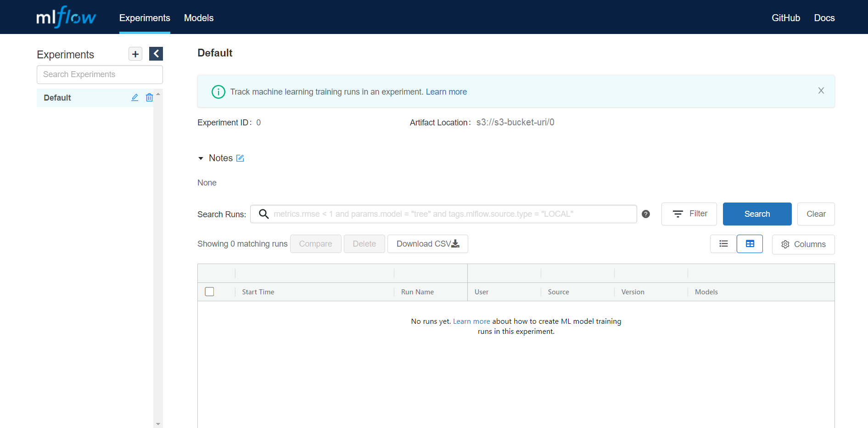Open the Models tab
The width and height of the screenshot is (868, 428).
coord(199,18)
